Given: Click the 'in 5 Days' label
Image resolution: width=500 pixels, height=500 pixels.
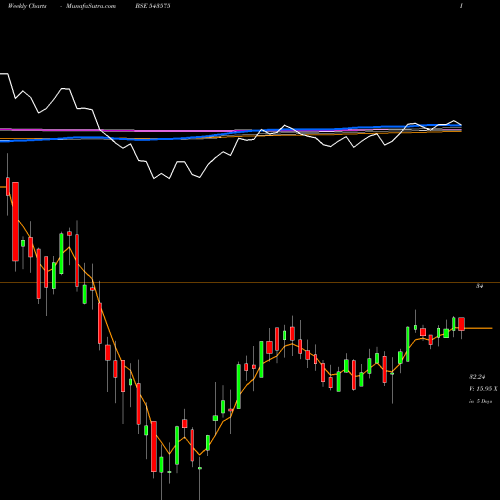Looking at the screenshot, I should 480,401.
